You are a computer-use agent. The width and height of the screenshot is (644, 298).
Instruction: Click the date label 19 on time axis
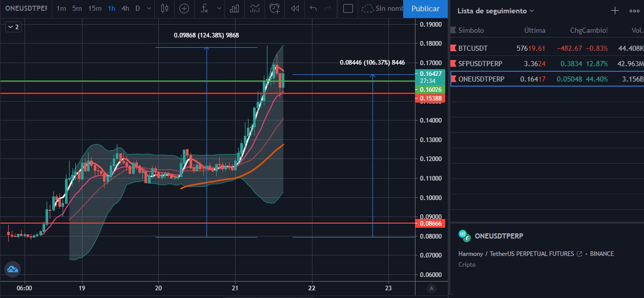click(x=82, y=288)
